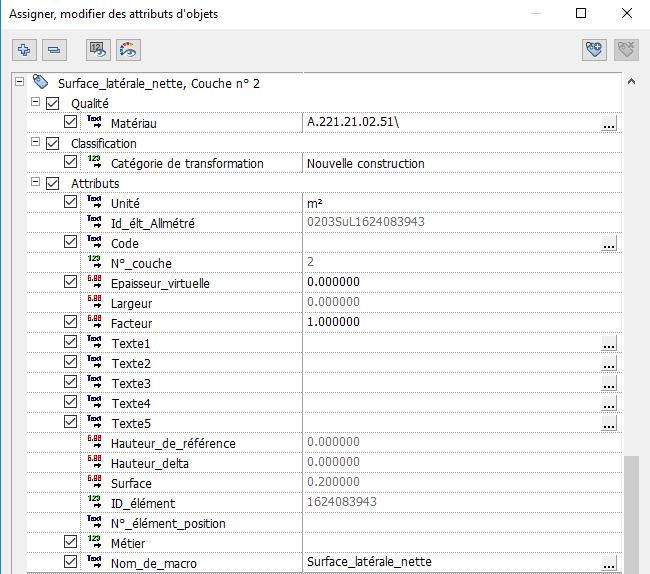Screen dimensions: 650x574
Task: Open the Nom_de_macro ellipsis button
Action: (609, 563)
